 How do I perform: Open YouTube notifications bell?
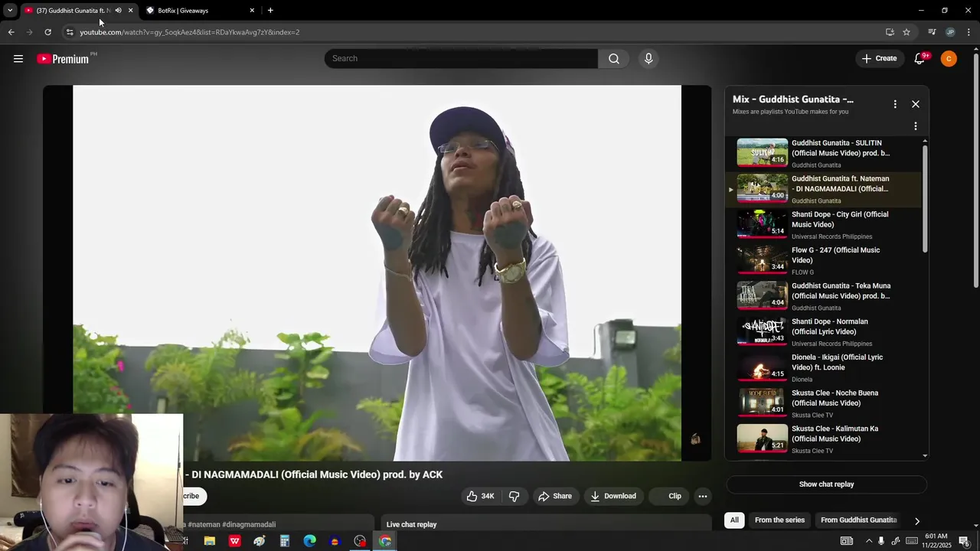click(920, 59)
